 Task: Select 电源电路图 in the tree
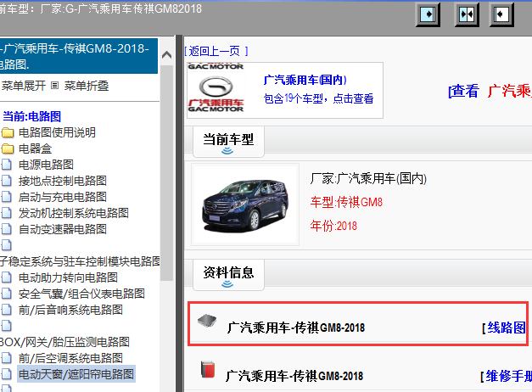tap(46, 165)
